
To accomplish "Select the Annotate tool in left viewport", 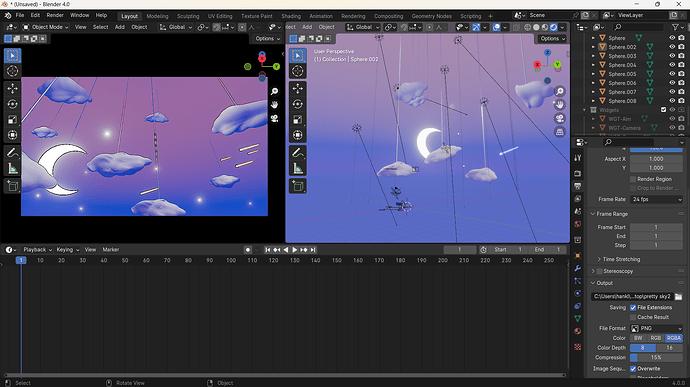I will [12, 153].
